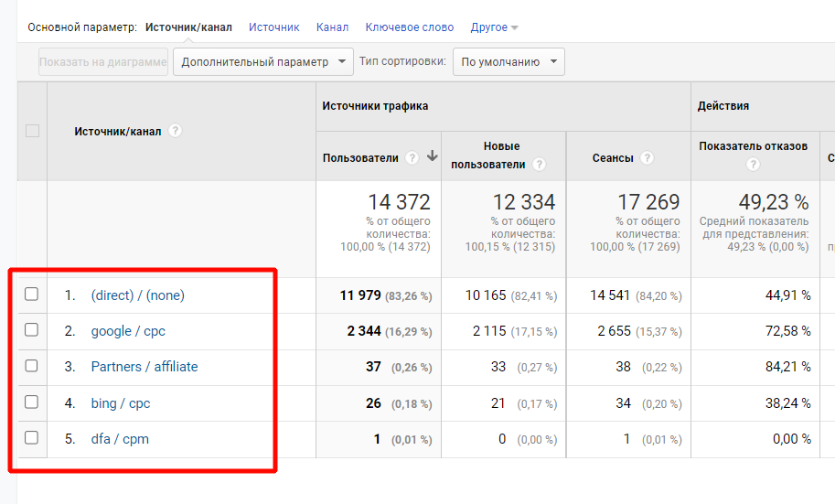The image size is (835, 504).
Task: Tick the bing / cpc row checkbox
Action: coord(32,402)
